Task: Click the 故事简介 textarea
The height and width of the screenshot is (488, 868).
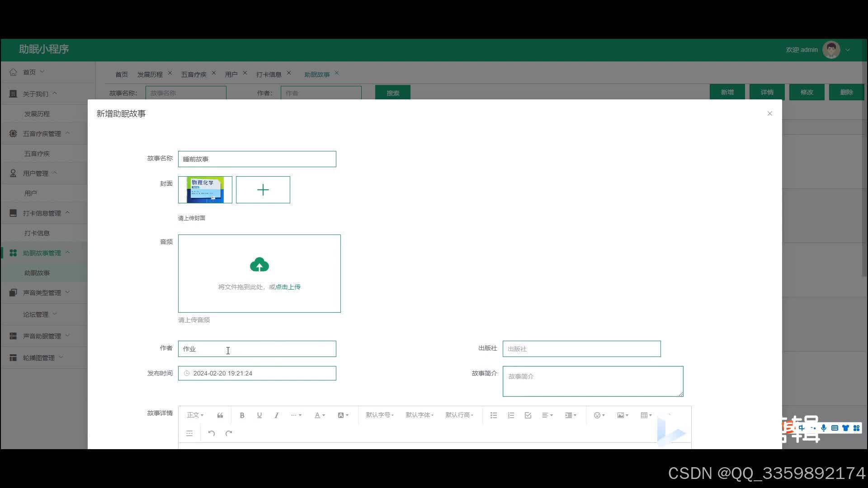Action: pos(593,381)
